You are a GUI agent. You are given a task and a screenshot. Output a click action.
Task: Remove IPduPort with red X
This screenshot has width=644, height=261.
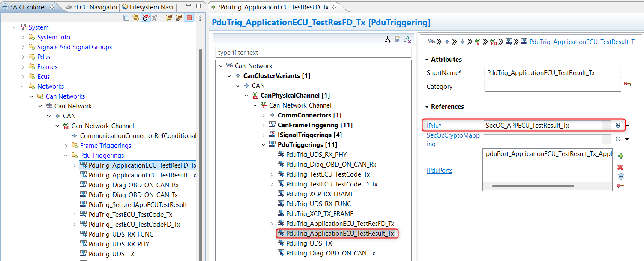click(620, 167)
